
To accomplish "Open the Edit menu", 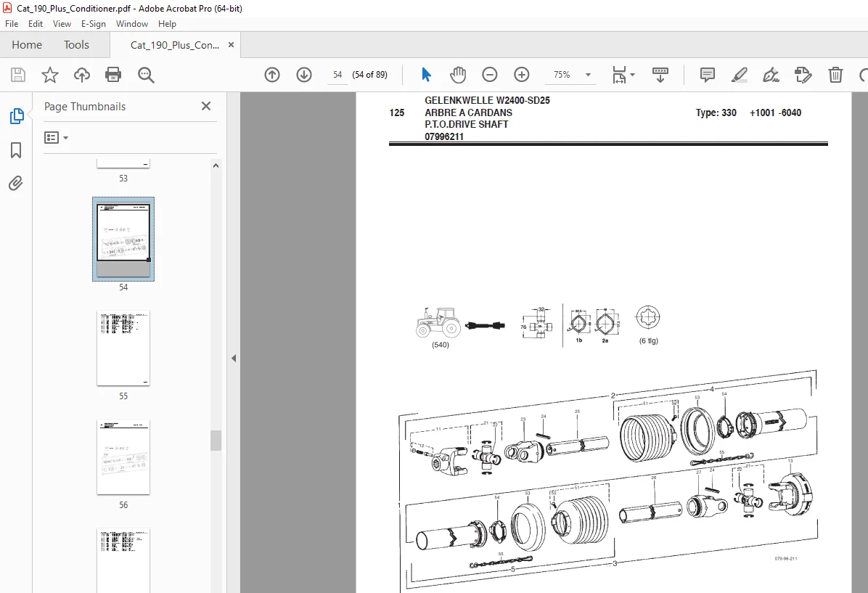I will tap(36, 24).
